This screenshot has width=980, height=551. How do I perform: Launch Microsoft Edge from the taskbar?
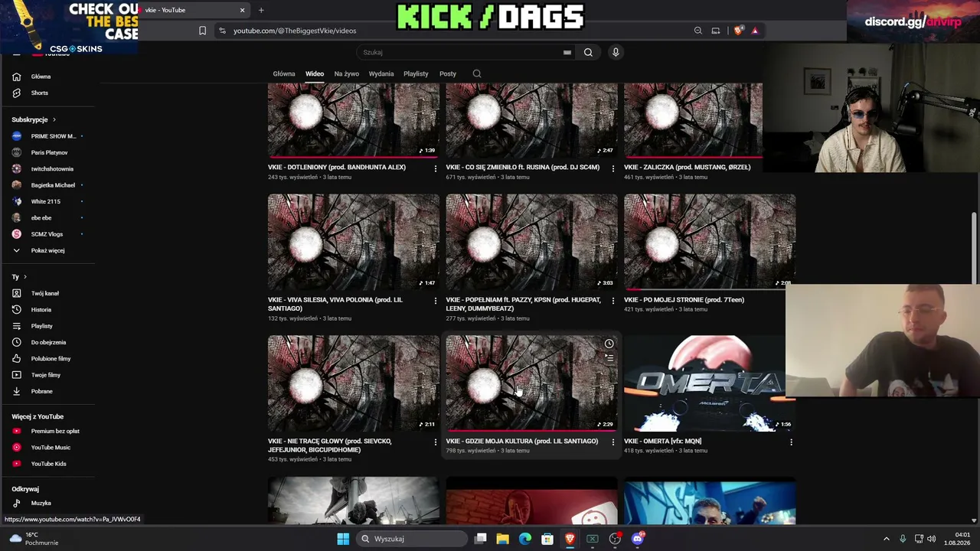524,539
